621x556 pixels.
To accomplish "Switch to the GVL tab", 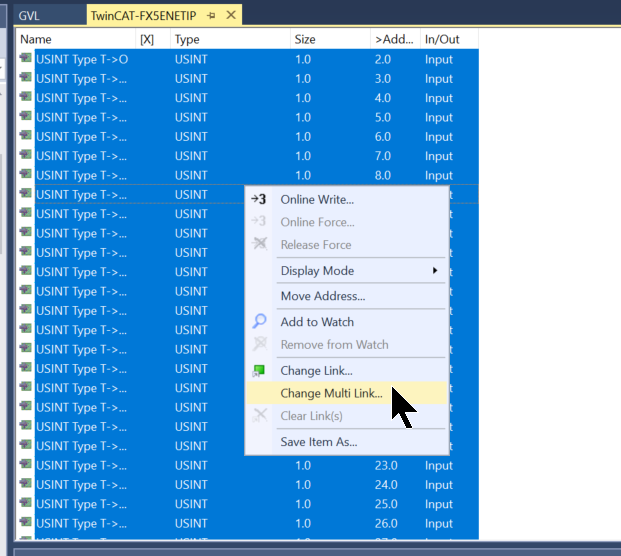I will pos(35,15).
